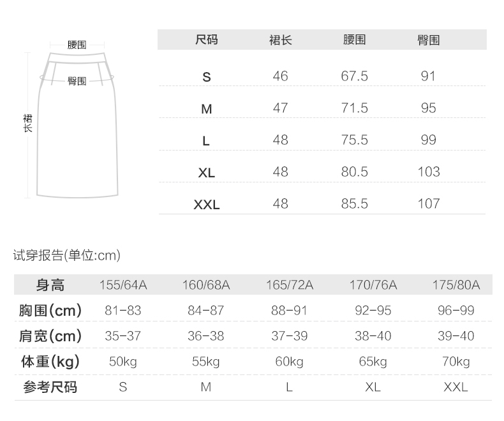Screen dimensions: 504x421
Task: Click the 38-40 shoulder width value
Action: (x=373, y=336)
